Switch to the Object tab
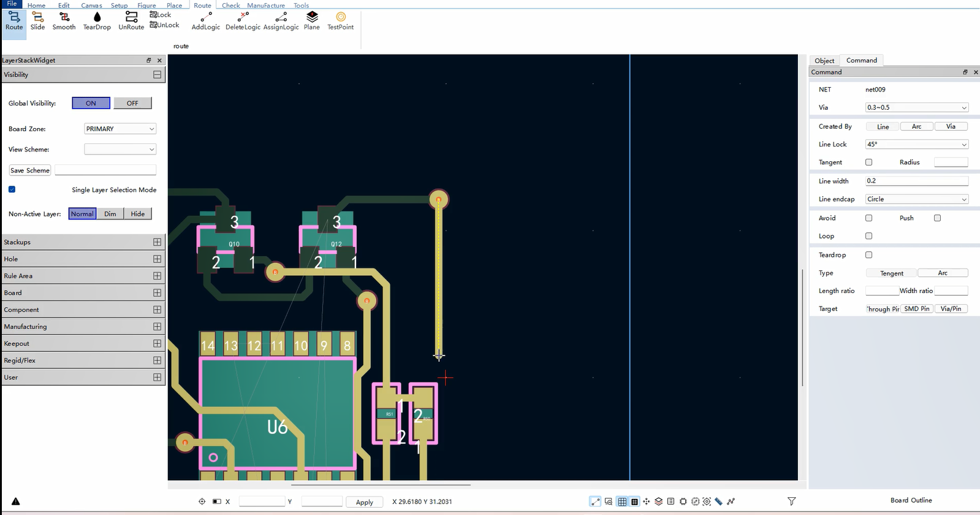 click(824, 60)
